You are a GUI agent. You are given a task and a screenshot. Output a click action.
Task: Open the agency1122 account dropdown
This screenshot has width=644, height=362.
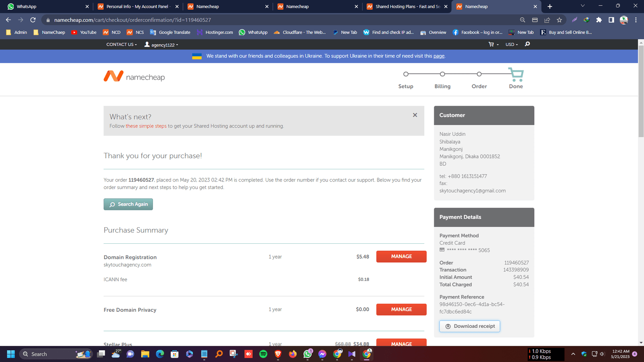[161, 45]
